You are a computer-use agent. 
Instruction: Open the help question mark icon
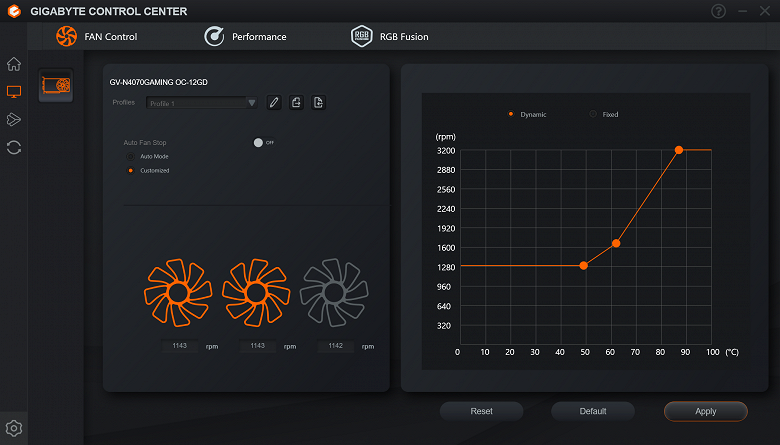(x=718, y=11)
